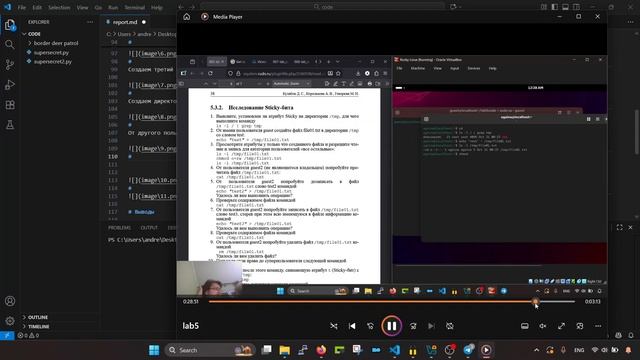The image size is (640, 360).
Task: Switch to the PROBLEMS panel tab
Action: click(120, 228)
